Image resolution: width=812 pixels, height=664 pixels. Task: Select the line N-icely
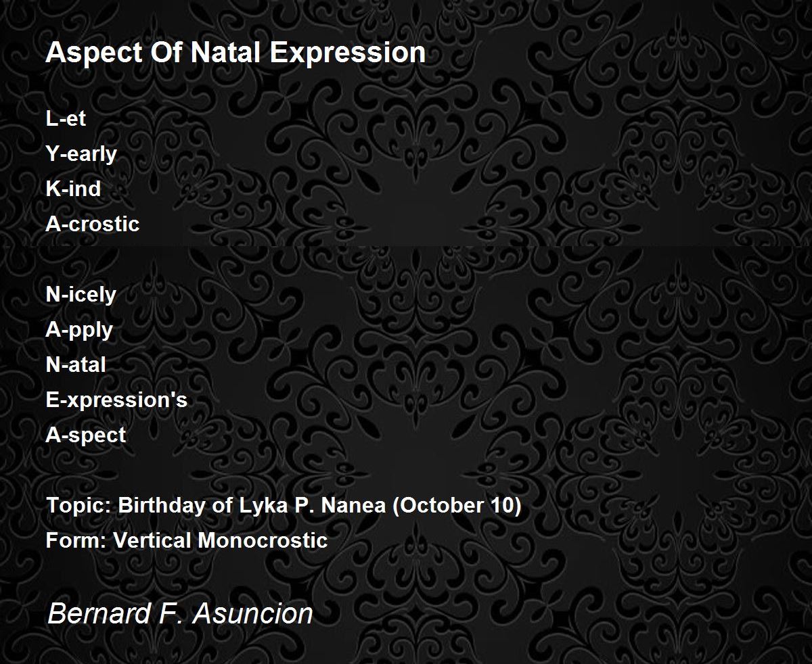point(81,295)
